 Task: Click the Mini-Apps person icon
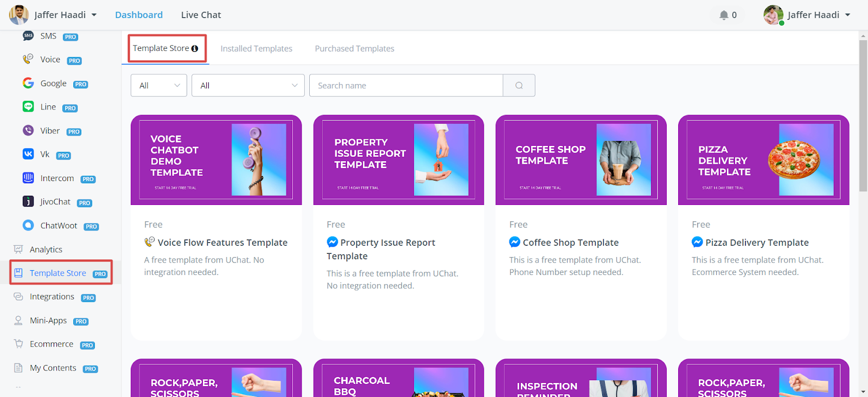click(18, 321)
